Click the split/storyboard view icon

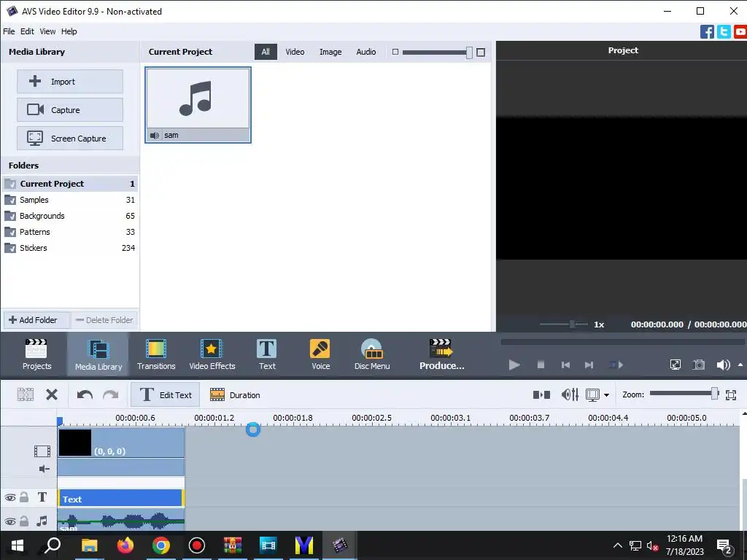click(x=541, y=394)
